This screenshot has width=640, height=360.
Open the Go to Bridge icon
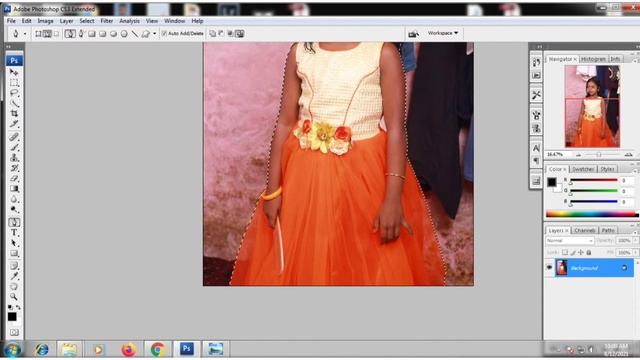tap(413, 34)
